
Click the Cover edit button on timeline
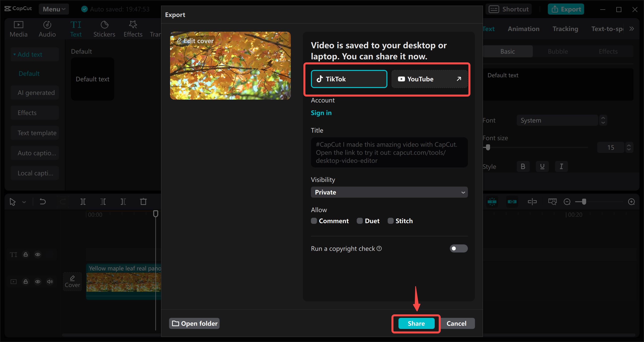point(72,282)
